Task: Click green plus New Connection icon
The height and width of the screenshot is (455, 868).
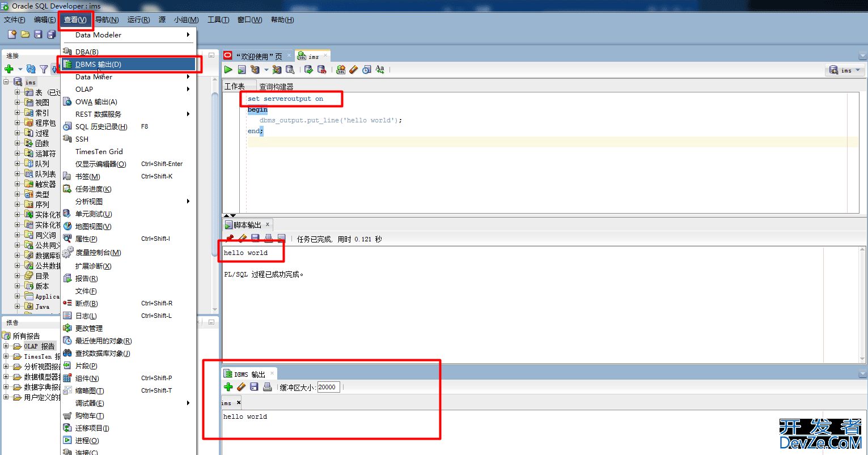Action: [x=9, y=69]
